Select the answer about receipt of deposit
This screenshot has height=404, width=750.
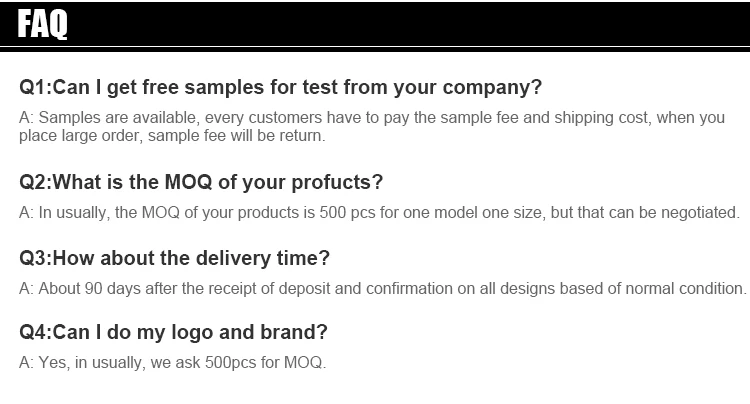383,288
